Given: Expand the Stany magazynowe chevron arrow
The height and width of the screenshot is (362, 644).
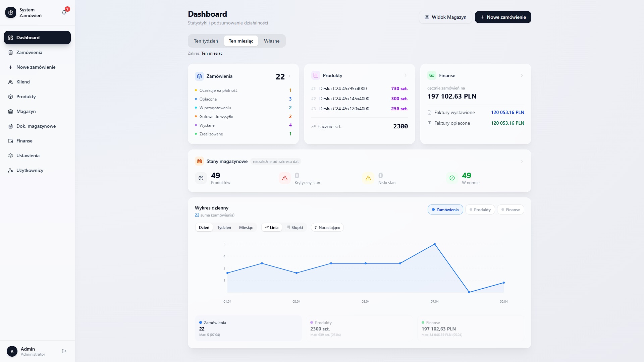Looking at the screenshot, I should pos(522,161).
